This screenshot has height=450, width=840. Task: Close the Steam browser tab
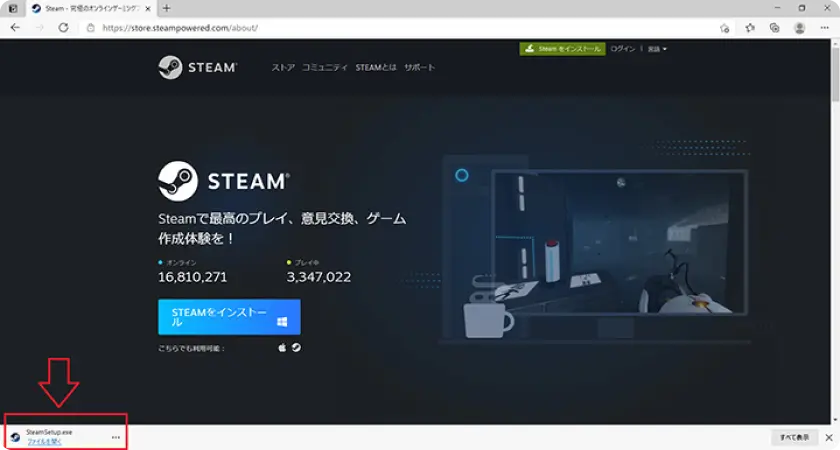click(x=148, y=9)
